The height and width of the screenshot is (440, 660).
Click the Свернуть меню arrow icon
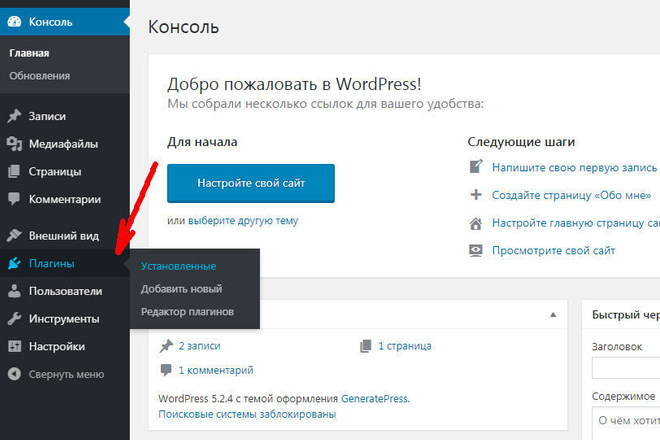[14, 374]
